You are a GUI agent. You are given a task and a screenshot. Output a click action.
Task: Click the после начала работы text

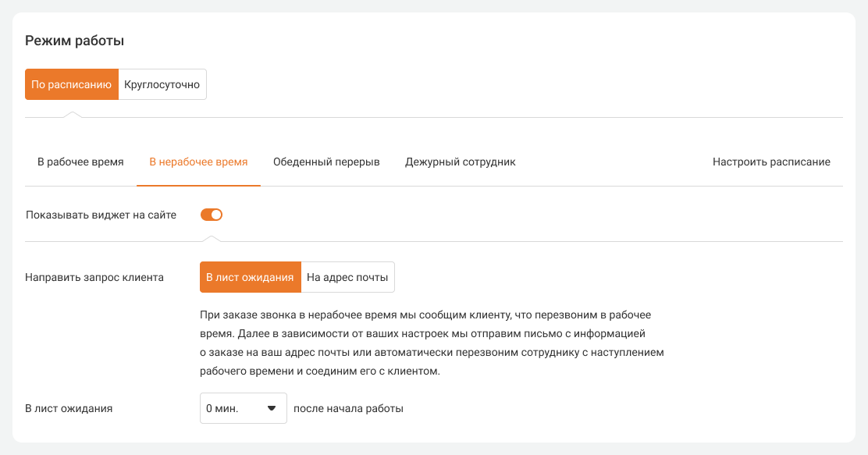coord(348,408)
